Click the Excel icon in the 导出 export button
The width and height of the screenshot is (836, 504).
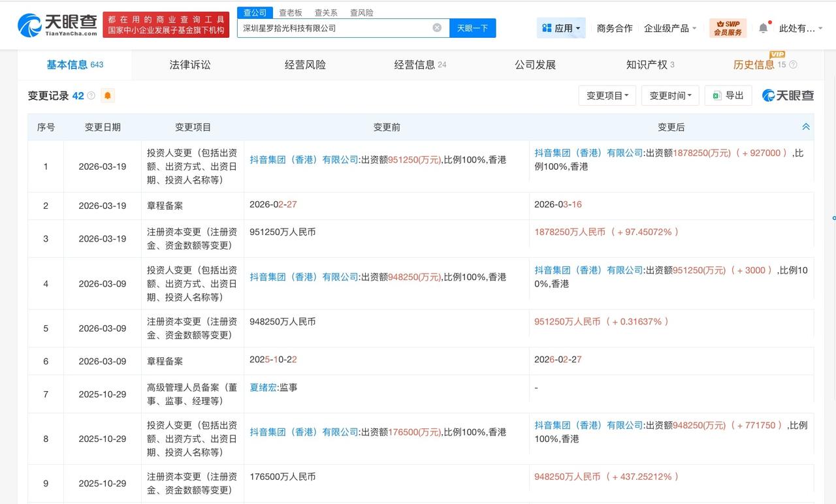716,95
